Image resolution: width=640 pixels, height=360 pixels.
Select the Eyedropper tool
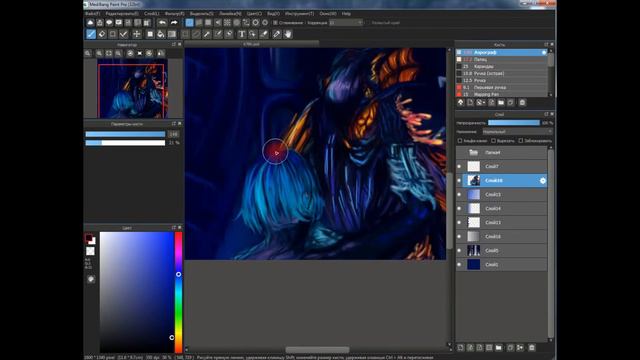pyautogui.click(x=276, y=34)
